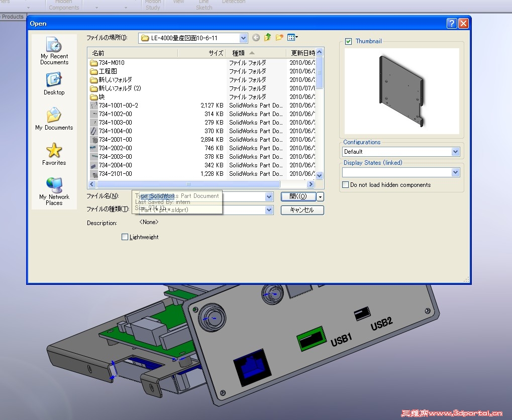Screen dimensions: 512x420
Task: Go to Desktop in places bar
Action: tap(54, 84)
